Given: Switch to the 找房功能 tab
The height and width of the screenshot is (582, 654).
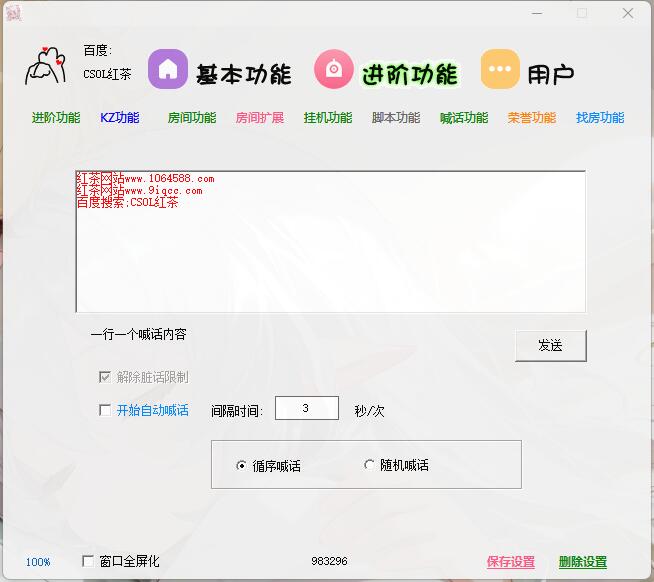Looking at the screenshot, I should click(x=600, y=118).
